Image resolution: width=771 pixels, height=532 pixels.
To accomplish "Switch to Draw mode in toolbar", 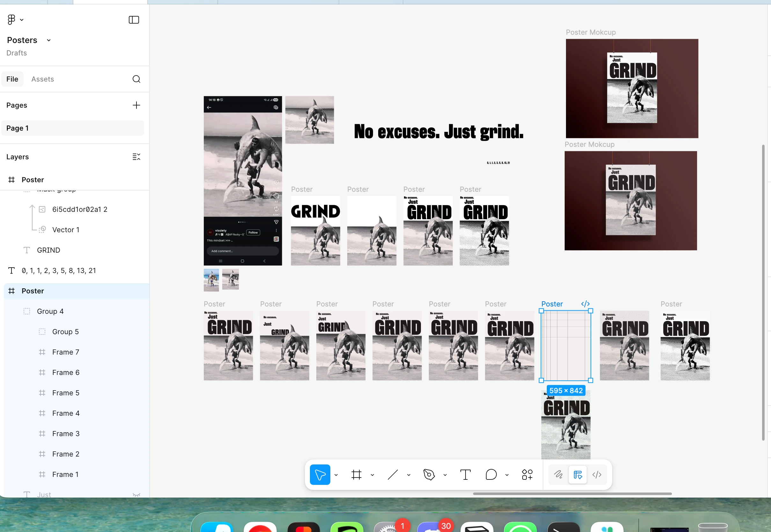I will click(558, 474).
